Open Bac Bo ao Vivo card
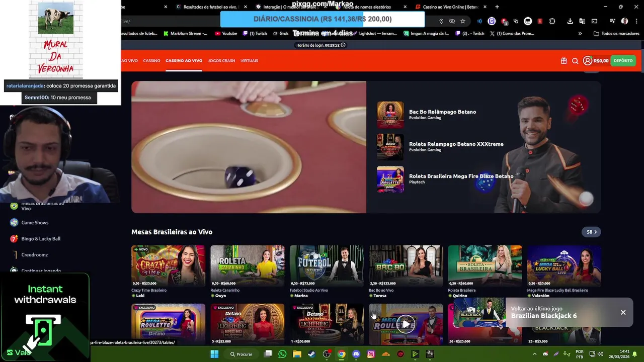The width and height of the screenshot is (644, 362). 406,266
